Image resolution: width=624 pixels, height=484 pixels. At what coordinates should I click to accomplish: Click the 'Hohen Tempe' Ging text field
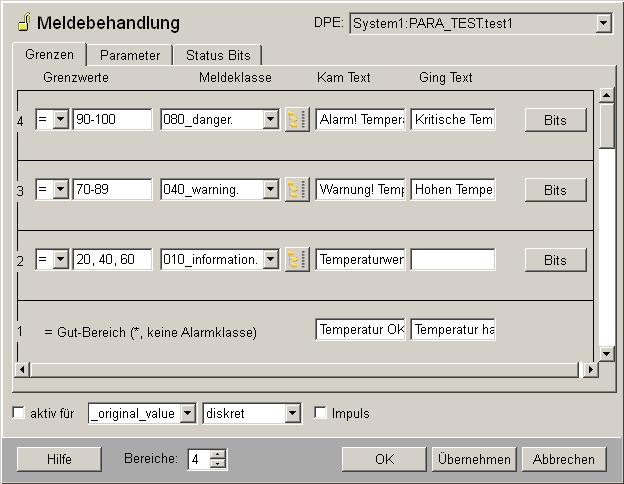tap(453, 189)
